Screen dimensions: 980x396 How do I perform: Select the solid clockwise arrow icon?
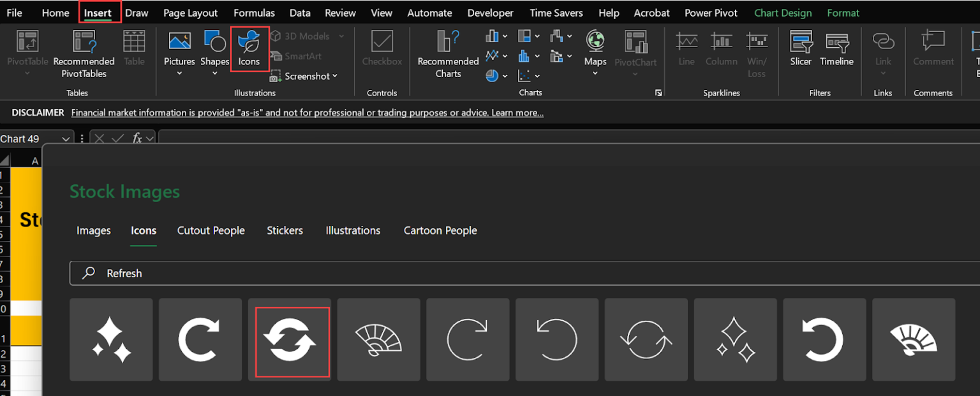point(200,340)
